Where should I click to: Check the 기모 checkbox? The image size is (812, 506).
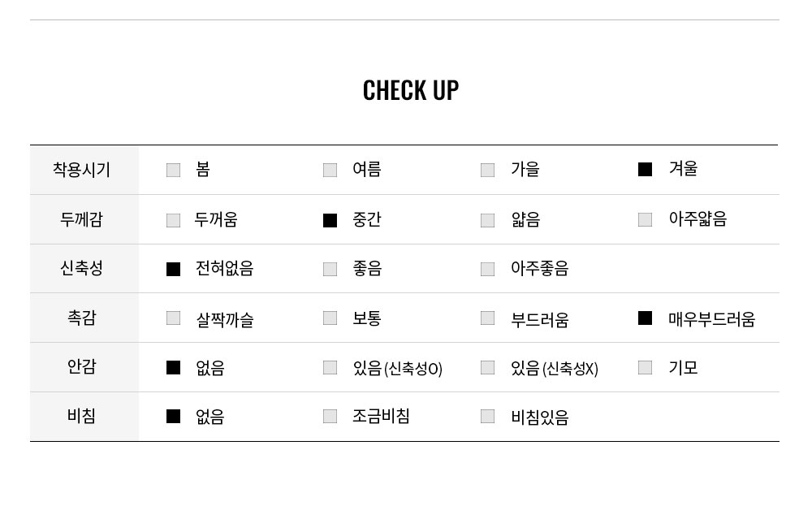point(645,368)
